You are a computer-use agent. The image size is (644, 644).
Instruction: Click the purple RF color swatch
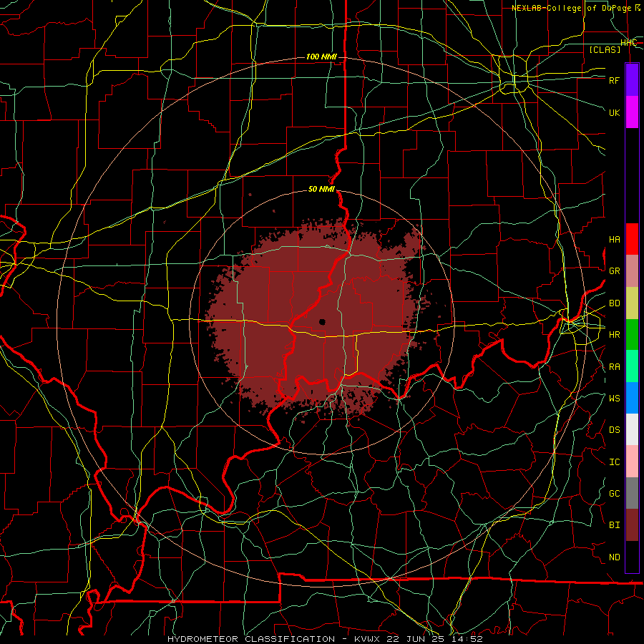pyautogui.click(x=632, y=80)
